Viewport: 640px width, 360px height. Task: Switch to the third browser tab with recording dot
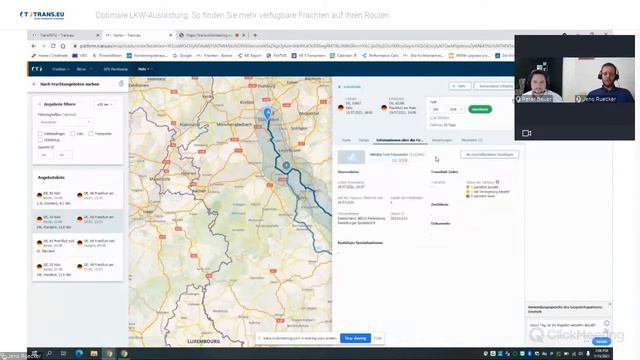(x=211, y=36)
